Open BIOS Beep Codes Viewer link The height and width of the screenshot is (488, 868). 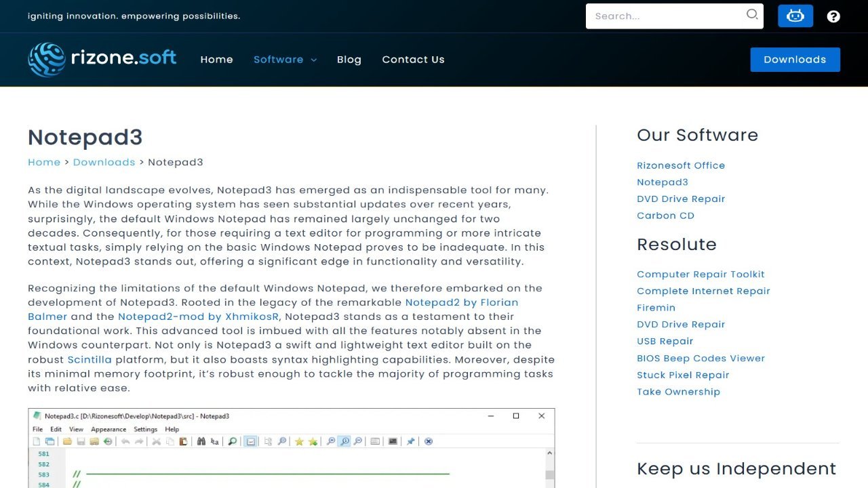click(701, 359)
